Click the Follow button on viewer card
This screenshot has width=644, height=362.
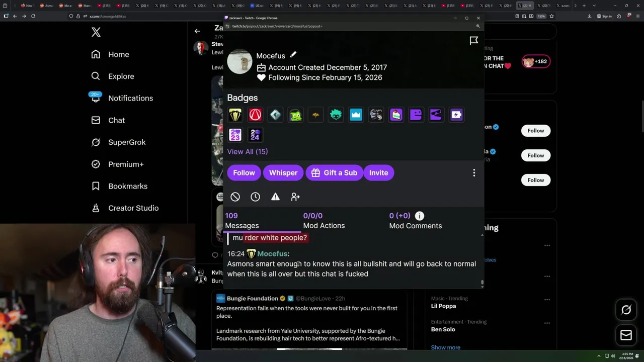[244, 172]
